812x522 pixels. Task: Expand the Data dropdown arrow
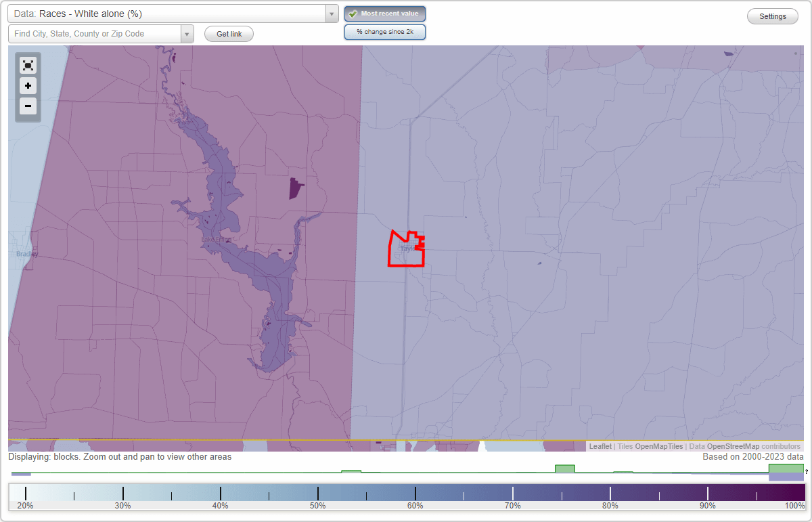click(331, 13)
